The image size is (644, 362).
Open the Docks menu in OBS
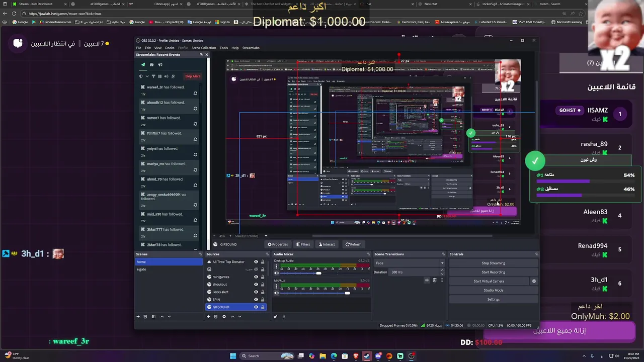[x=170, y=48]
